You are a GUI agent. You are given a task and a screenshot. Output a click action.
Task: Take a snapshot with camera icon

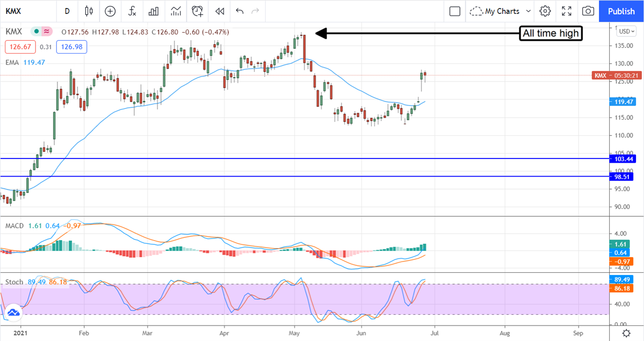(x=588, y=11)
